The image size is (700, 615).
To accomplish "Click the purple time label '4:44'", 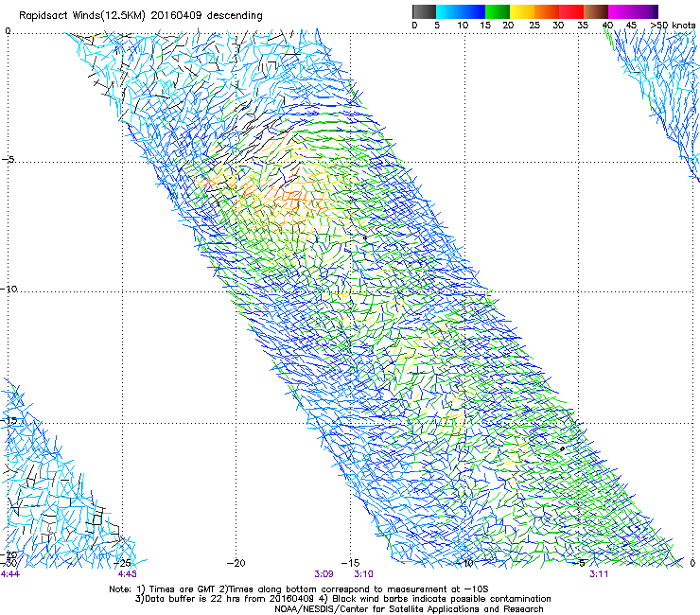I will coord(10,574).
